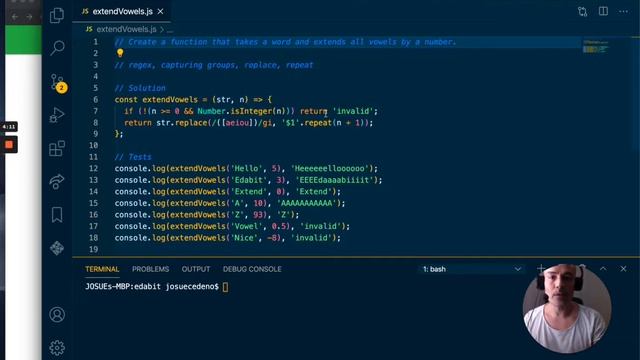Click the 'regex, capturing groups' comment line
The image size is (640, 360).
pyautogui.click(x=214, y=65)
